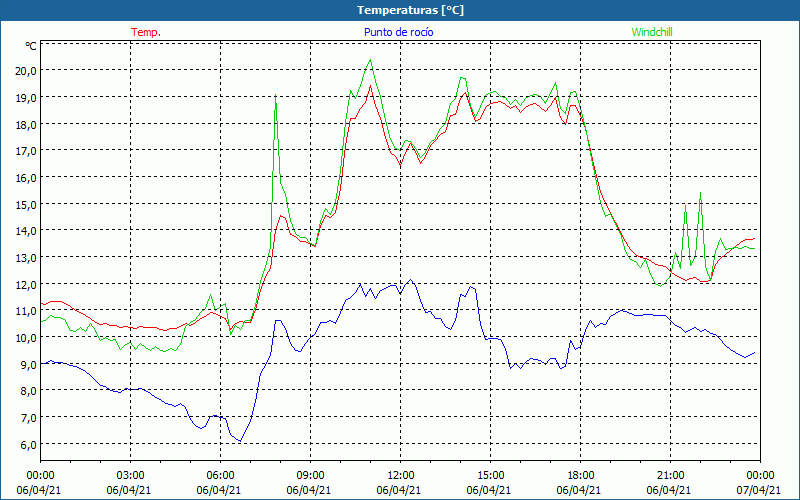Click the 6,0 y-axis value
This screenshot has height=500, width=800.
coord(28,444)
